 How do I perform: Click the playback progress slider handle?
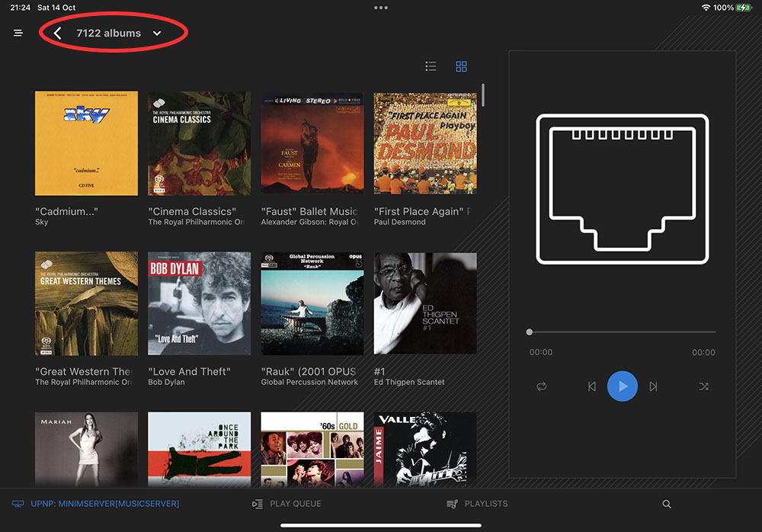530,332
